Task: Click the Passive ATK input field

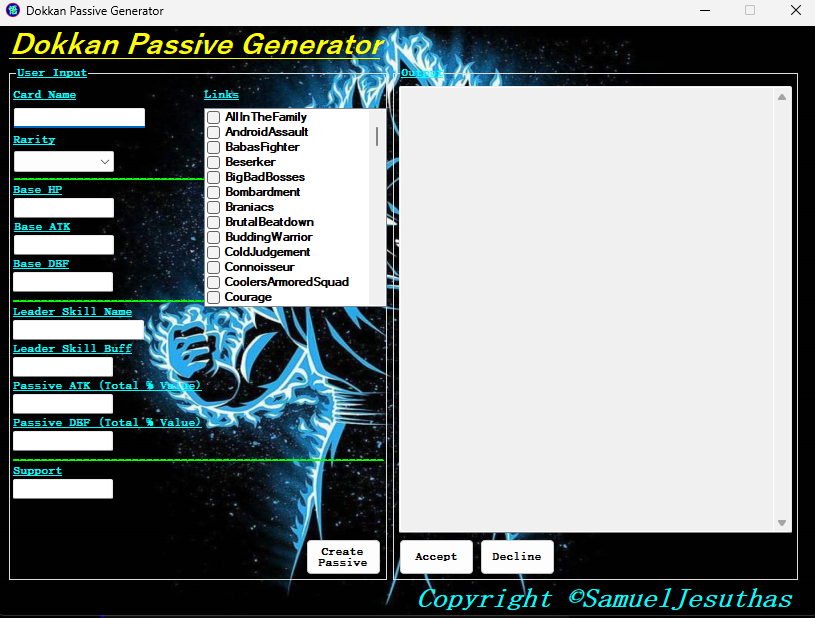Action: coord(63,404)
